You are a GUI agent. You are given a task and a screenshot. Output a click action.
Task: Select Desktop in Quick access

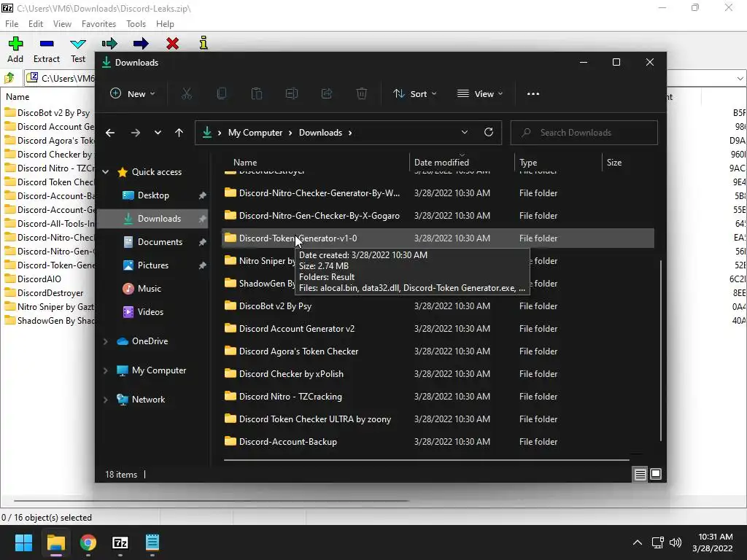coord(152,195)
